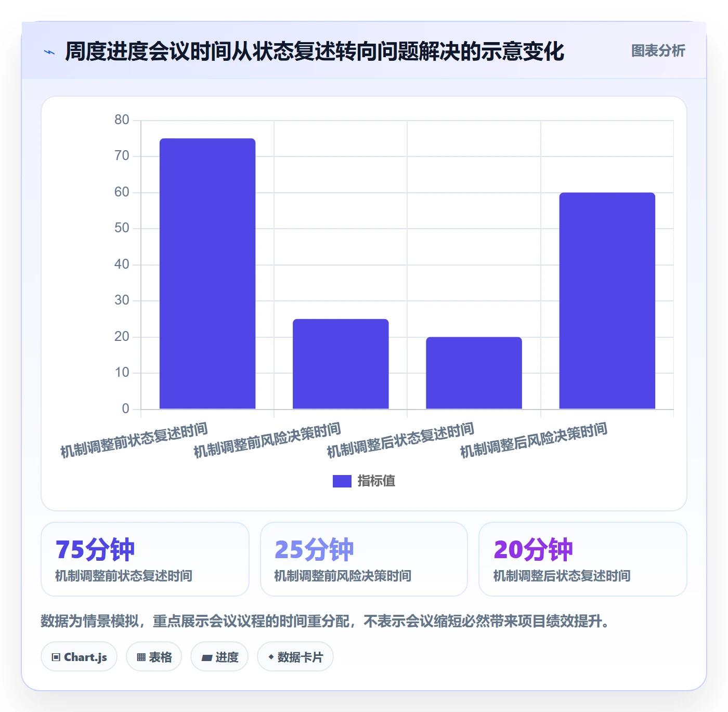Click the footnote starting with 数据为情景模拟
The image size is (728, 712).
pos(327,621)
